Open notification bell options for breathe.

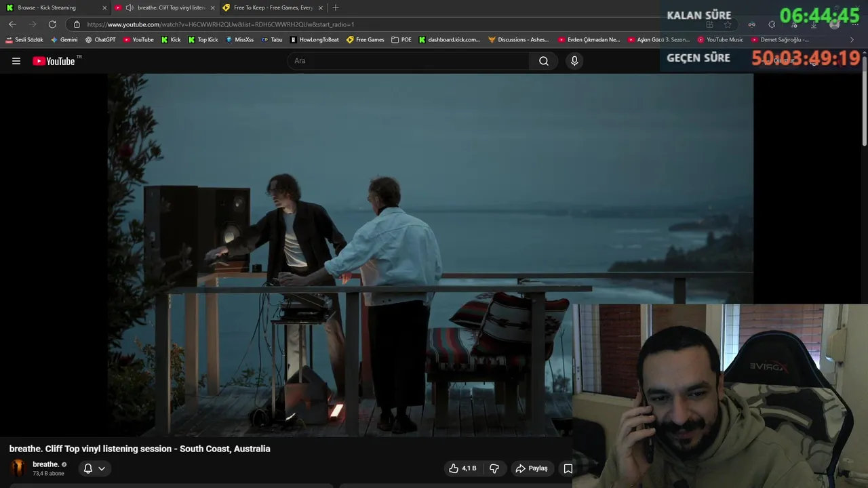pos(94,468)
